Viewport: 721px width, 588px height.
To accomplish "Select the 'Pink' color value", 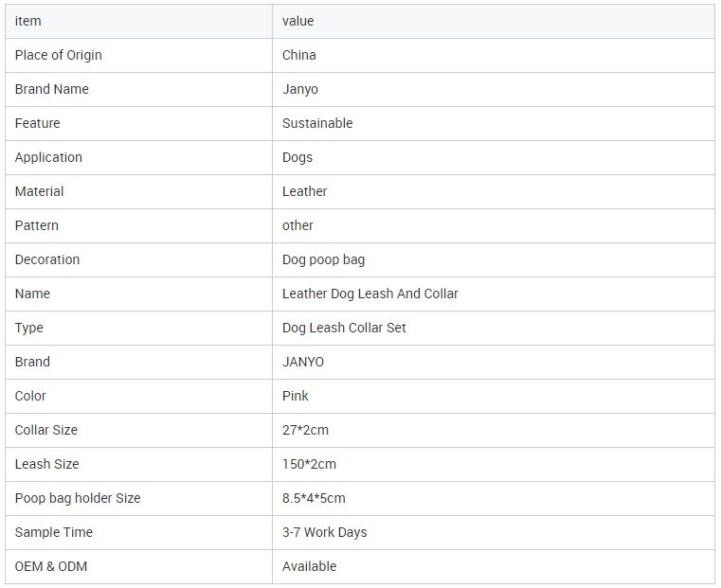I will tap(296, 396).
